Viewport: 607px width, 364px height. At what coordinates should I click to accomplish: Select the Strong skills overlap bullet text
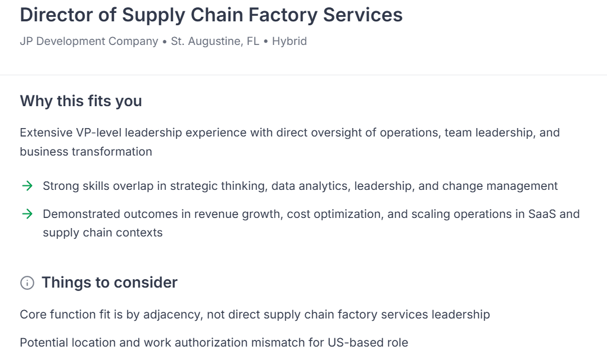pos(300,186)
